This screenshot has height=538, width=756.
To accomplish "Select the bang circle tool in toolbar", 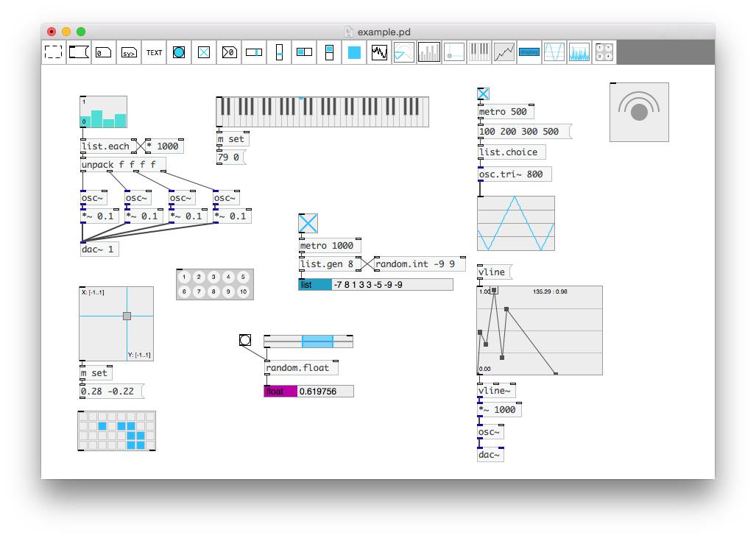I will [x=179, y=52].
